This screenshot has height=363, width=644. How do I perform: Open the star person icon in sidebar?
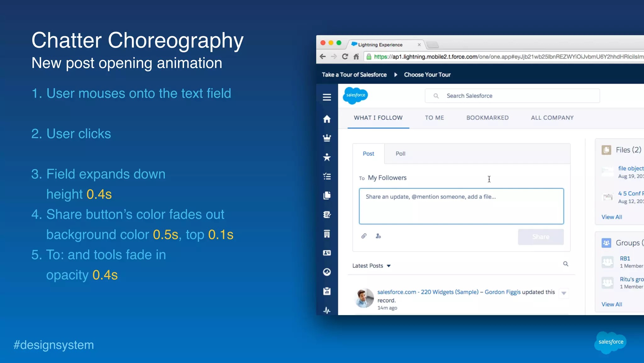pyautogui.click(x=327, y=157)
